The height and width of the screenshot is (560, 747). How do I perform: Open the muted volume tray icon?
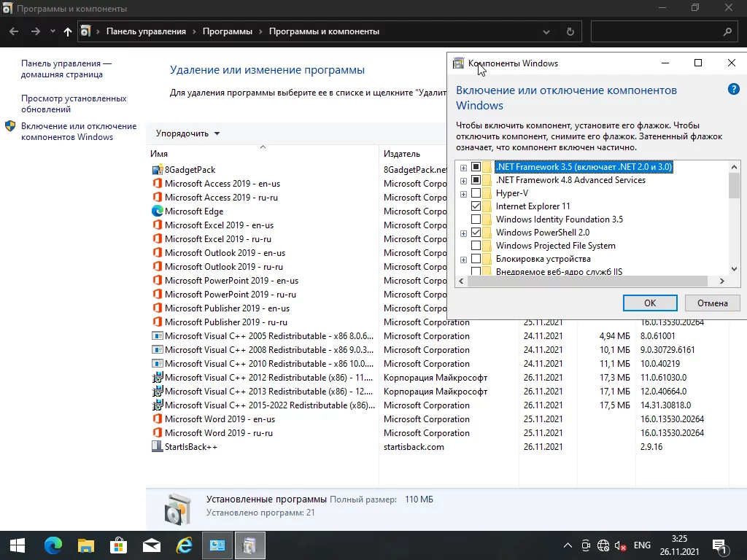point(620,545)
